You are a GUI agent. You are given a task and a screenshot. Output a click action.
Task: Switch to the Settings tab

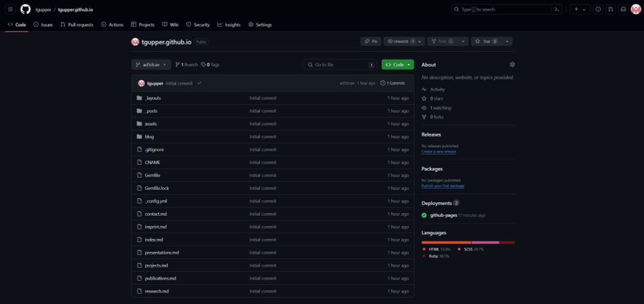260,24
